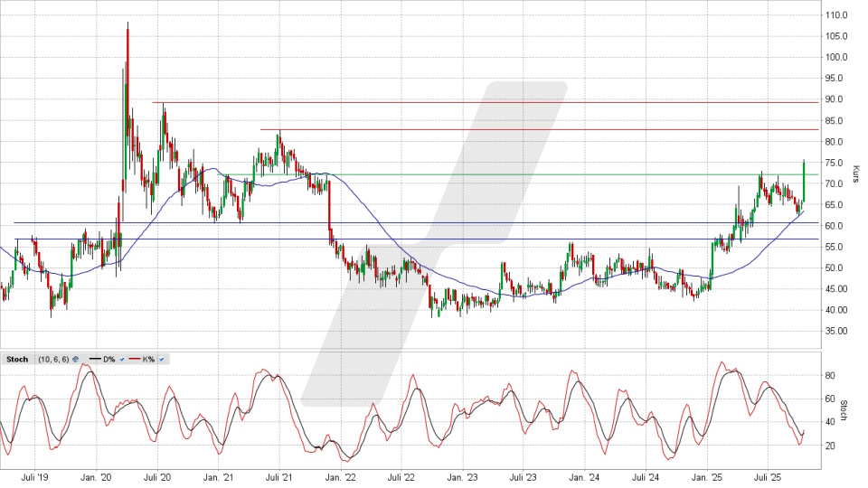Click the Stoch indicator name label
Screen dimensions: 868x488
[15, 360]
